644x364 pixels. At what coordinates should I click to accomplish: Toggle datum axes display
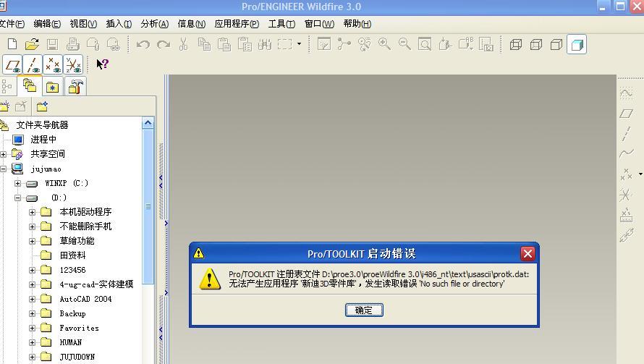[x=33, y=65]
